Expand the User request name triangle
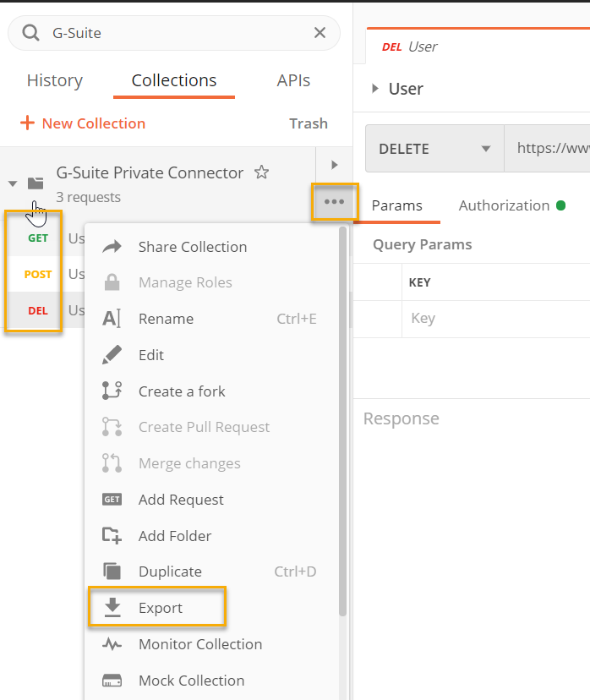The image size is (590, 700). point(375,89)
